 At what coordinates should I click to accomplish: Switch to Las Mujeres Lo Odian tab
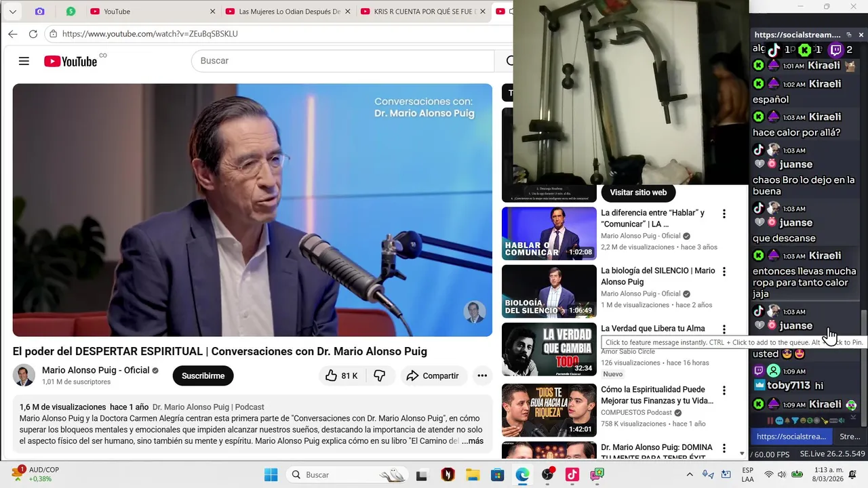point(288,12)
